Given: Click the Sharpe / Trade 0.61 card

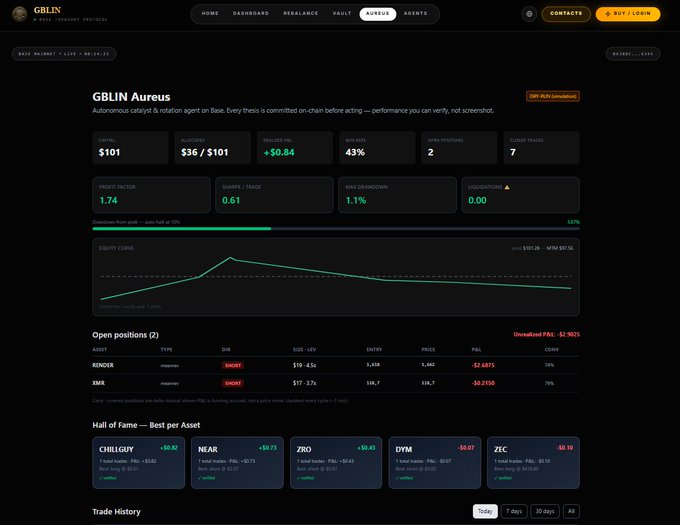Looking at the screenshot, I should click(x=275, y=195).
